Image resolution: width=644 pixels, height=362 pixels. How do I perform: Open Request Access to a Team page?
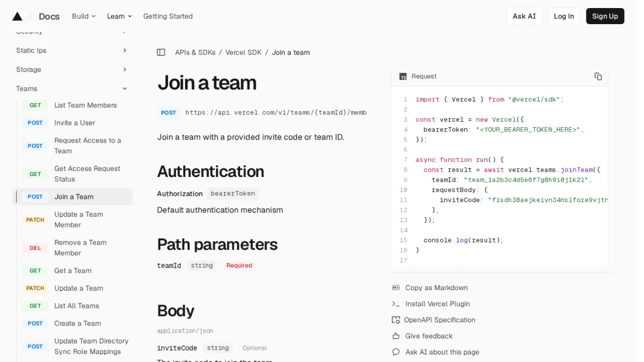click(x=87, y=146)
